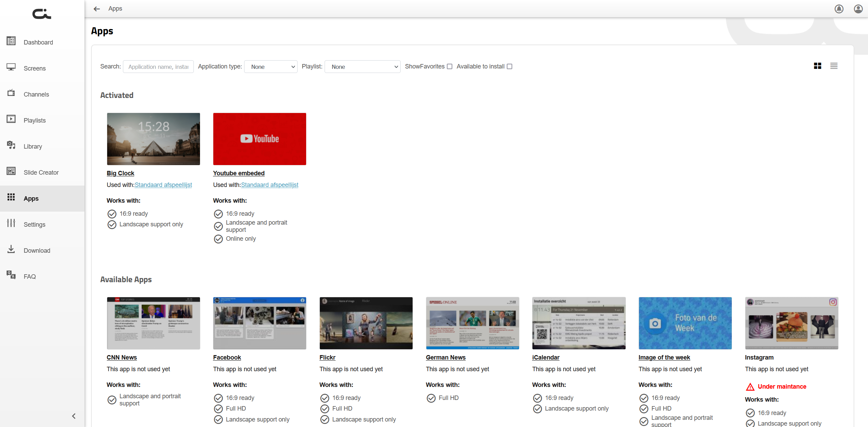Open the Playlist filter dropdown

pyautogui.click(x=362, y=66)
